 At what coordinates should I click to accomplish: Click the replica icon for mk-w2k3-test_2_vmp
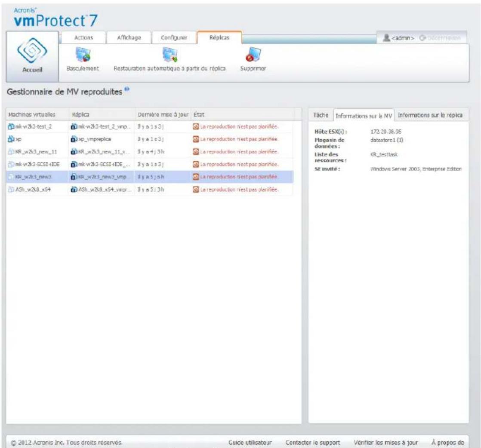pyautogui.click(x=74, y=126)
